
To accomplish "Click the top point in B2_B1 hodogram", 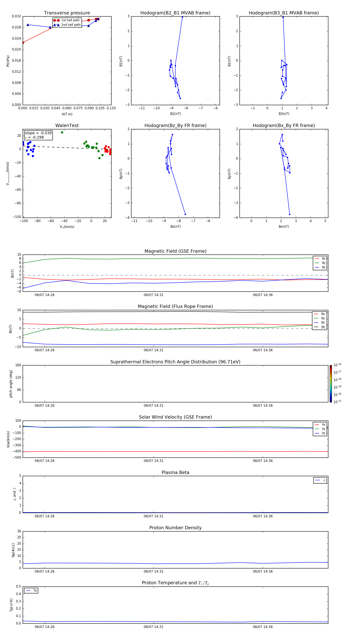I will [182, 17].
